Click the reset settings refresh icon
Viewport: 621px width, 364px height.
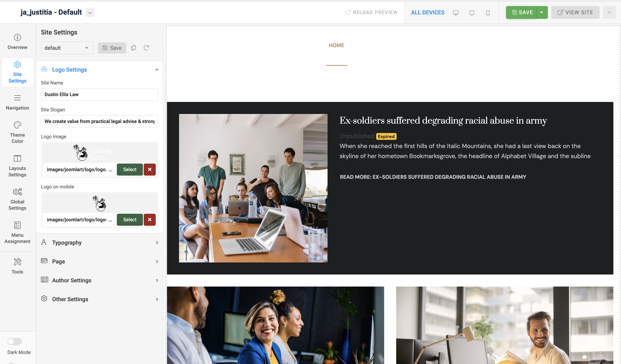tap(146, 48)
